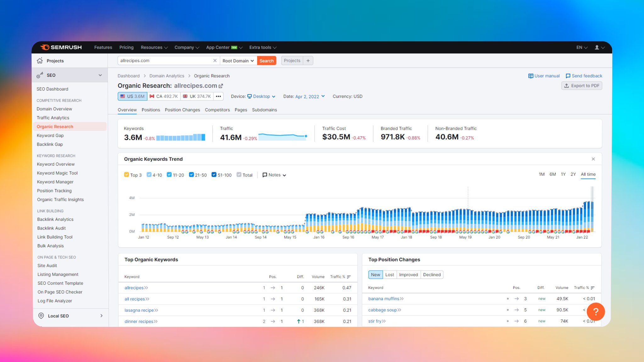
Task: Switch to the Pages tab
Action: pyautogui.click(x=241, y=110)
